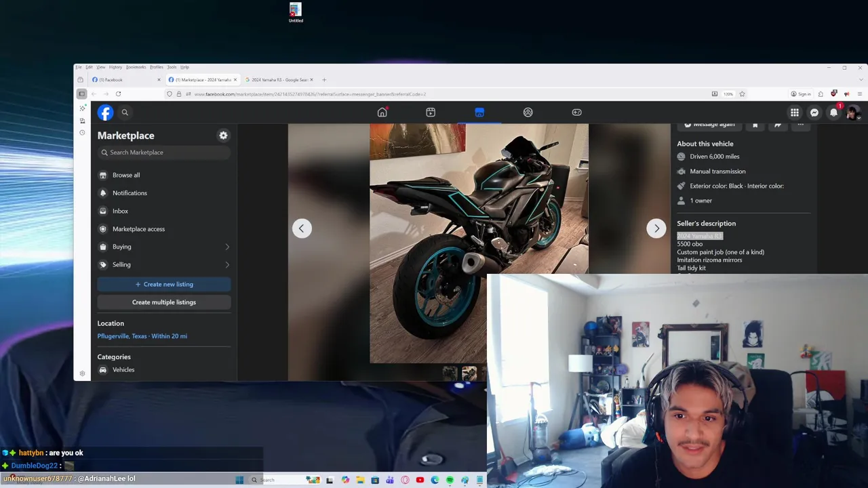868x488 pixels.
Task: Open Marketplace Inbox
Action: pos(164,211)
